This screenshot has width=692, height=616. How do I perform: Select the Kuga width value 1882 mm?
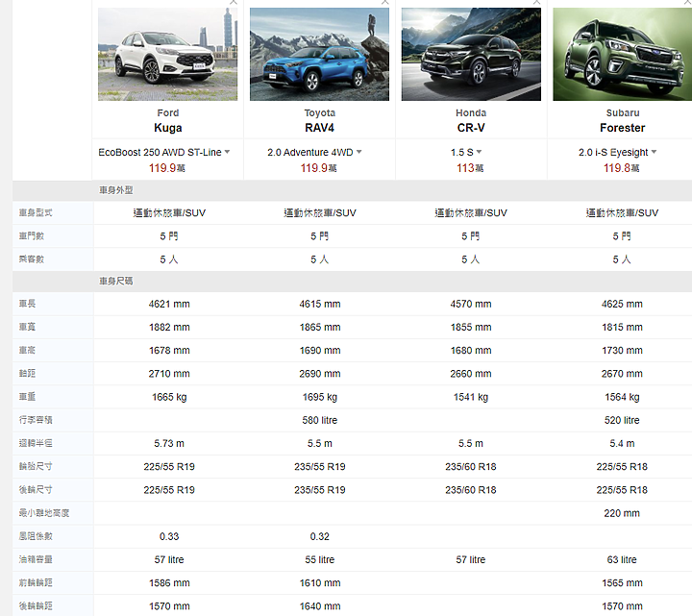[169, 328]
